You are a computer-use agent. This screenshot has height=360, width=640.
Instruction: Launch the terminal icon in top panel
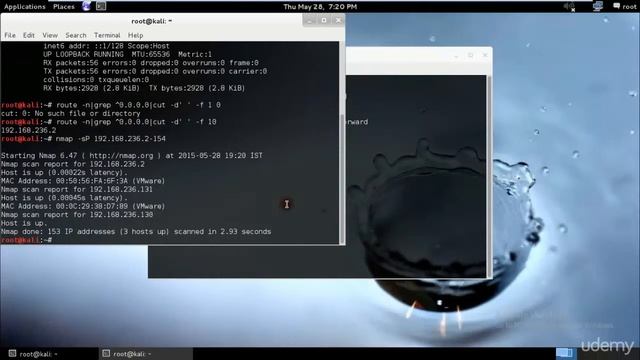click(x=101, y=6)
